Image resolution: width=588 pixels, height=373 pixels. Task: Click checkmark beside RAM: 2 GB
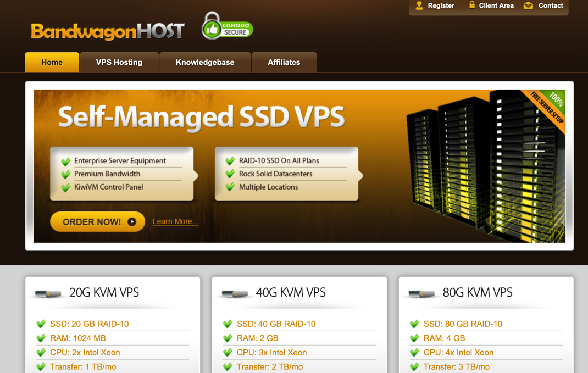tap(228, 338)
